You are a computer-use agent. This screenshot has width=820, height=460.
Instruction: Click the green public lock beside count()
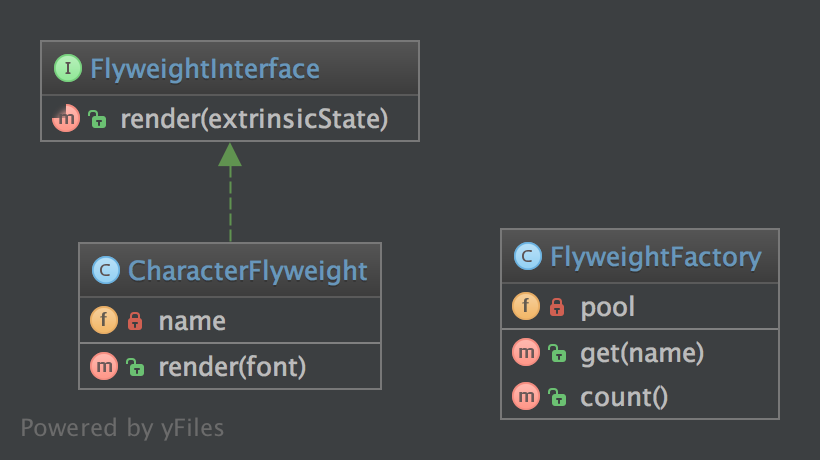click(556, 397)
